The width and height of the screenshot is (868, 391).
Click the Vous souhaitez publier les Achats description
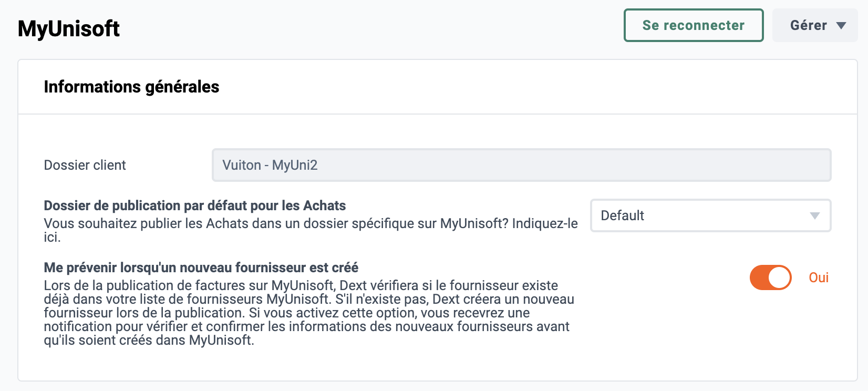pos(311,230)
